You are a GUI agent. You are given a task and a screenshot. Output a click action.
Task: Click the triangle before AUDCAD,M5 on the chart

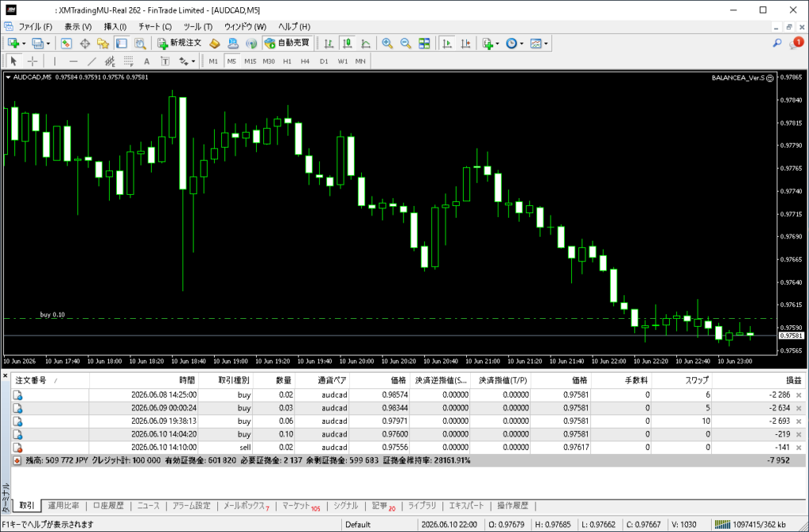tap(8, 77)
